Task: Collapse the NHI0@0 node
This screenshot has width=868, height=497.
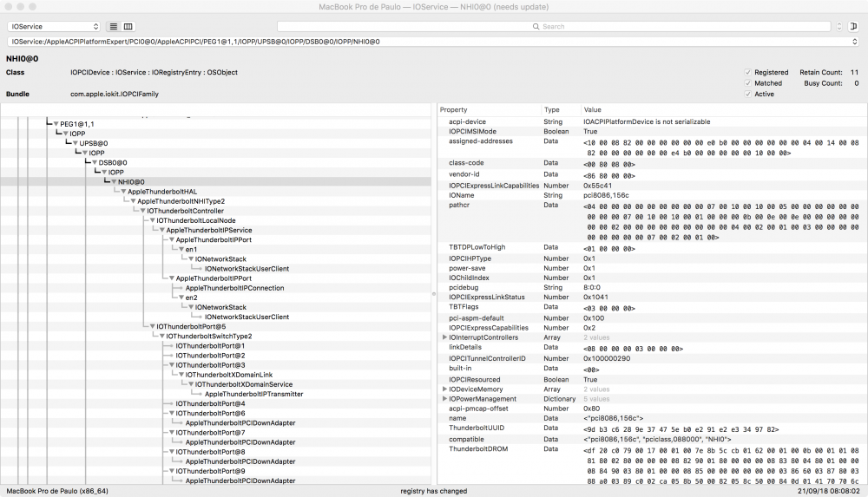Action: tap(114, 182)
